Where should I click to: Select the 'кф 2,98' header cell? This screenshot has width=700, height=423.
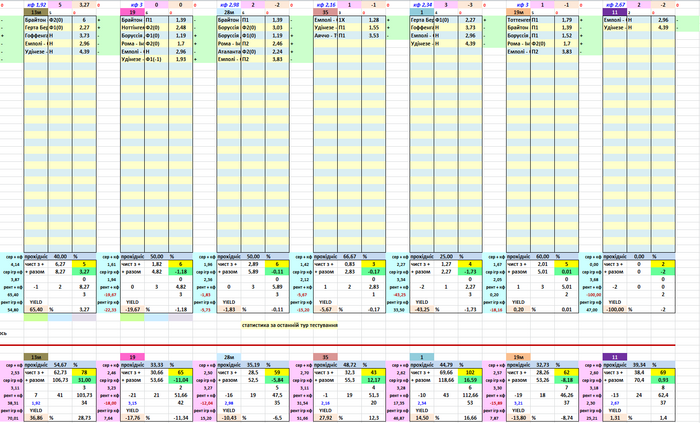click(x=229, y=4)
